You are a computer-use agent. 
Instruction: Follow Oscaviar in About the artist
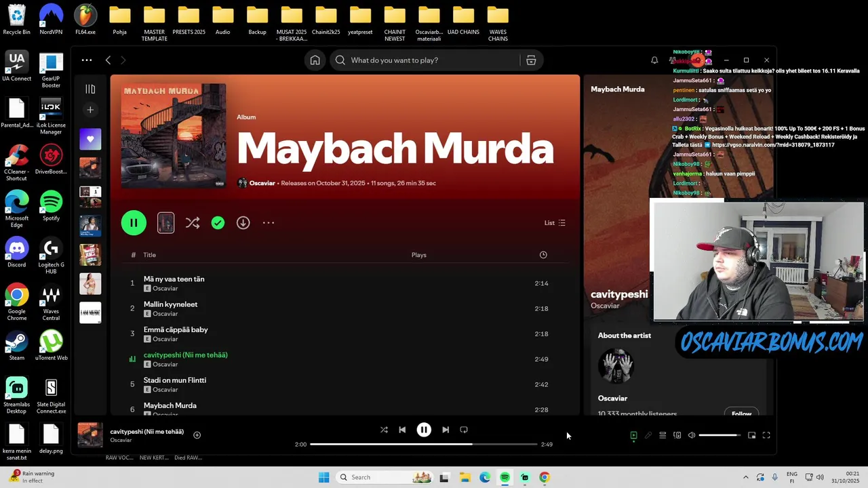coord(741,413)
